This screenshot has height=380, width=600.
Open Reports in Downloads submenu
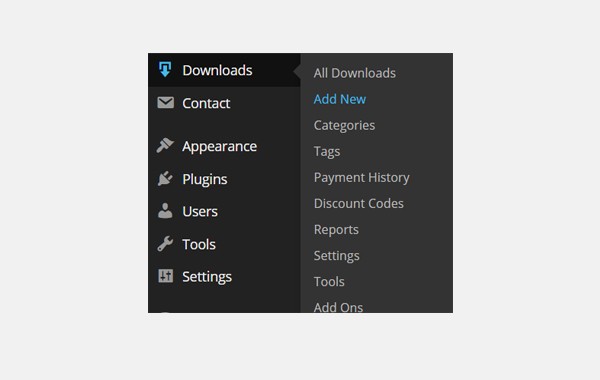click(336, 230)
